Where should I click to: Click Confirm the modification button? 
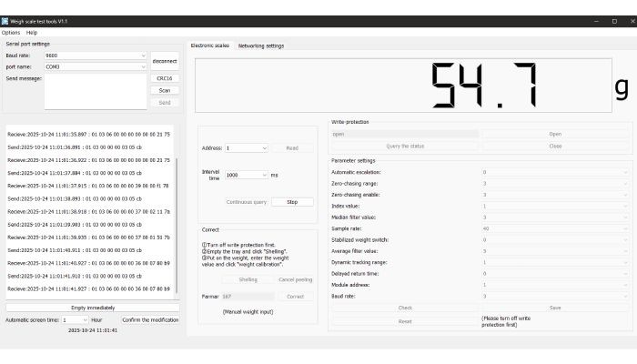click(x=150, y=320)
